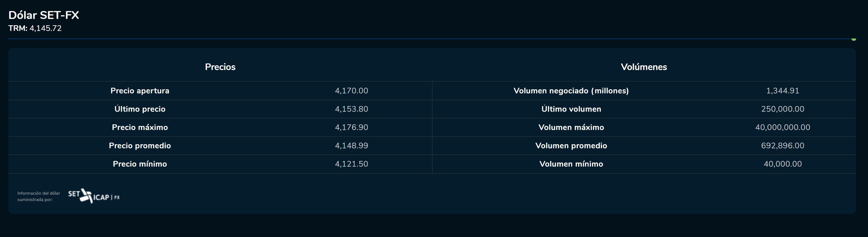Click the last price value 4,153.80
Screen dimensions: 868x237
351,109
